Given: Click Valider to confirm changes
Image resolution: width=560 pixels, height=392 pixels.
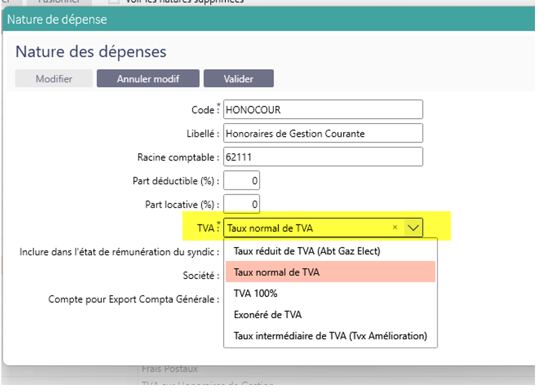Looking at the screenshot, I should tap(238, 79).
